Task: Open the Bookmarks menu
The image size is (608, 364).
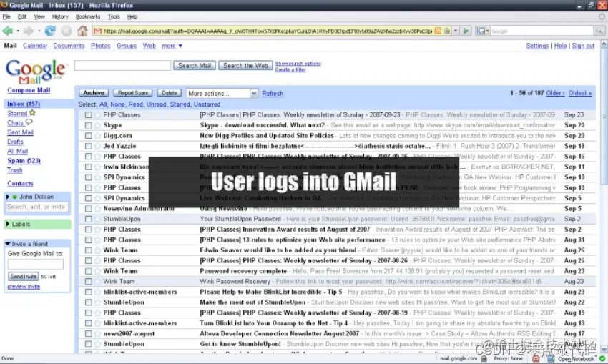Action: coord(88,16)
